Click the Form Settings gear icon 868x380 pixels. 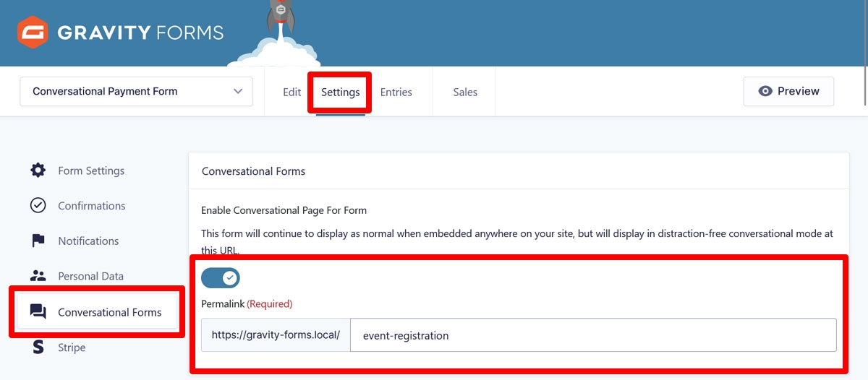[x=38, y=170]
